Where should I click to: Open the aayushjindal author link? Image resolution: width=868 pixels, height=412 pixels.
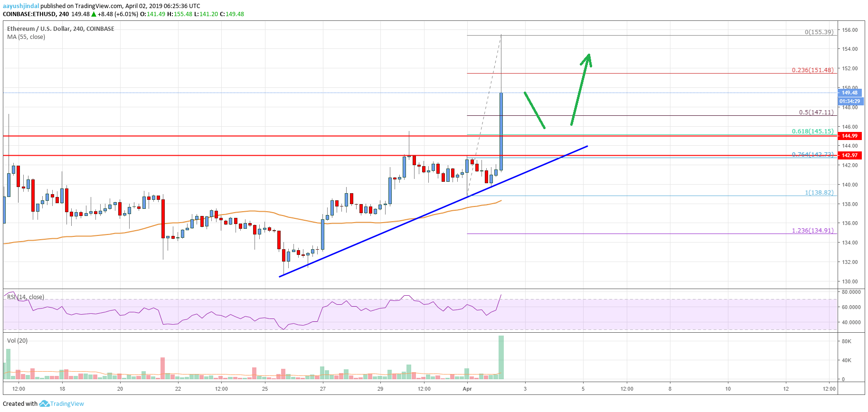tap(21, 6)
